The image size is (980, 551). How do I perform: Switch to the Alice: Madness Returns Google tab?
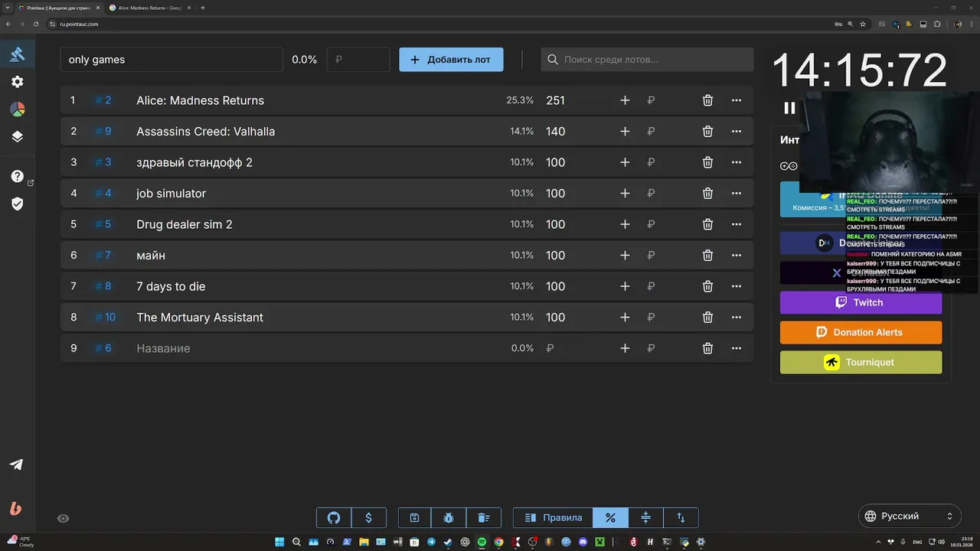point(149,8)
